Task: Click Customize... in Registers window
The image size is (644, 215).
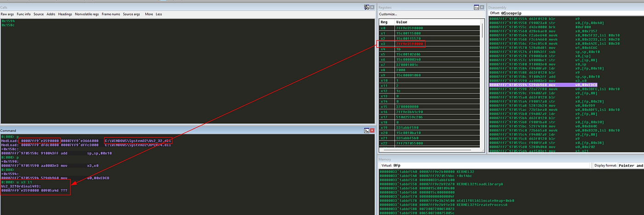Action: coord(388,14)
